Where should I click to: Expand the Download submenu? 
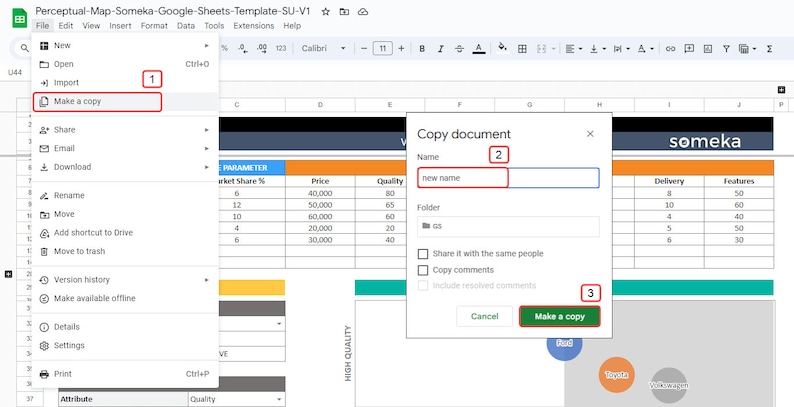[125, 167]
